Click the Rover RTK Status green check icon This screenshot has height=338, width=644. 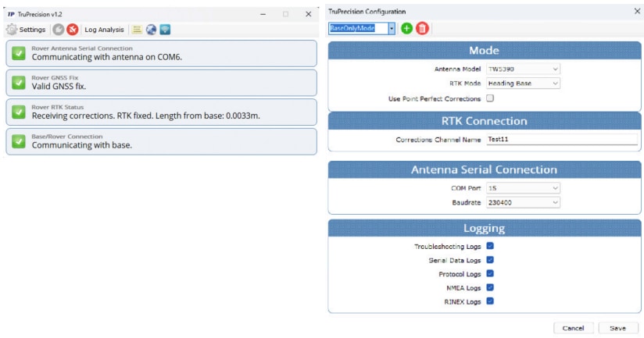pos(19,112)
